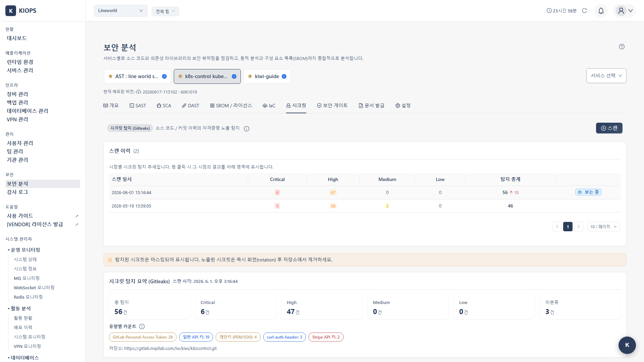Click the info icon next to 유형별 카운트
Image resolution: width=644 pixels, height=362 pixels.
(142, 326)
